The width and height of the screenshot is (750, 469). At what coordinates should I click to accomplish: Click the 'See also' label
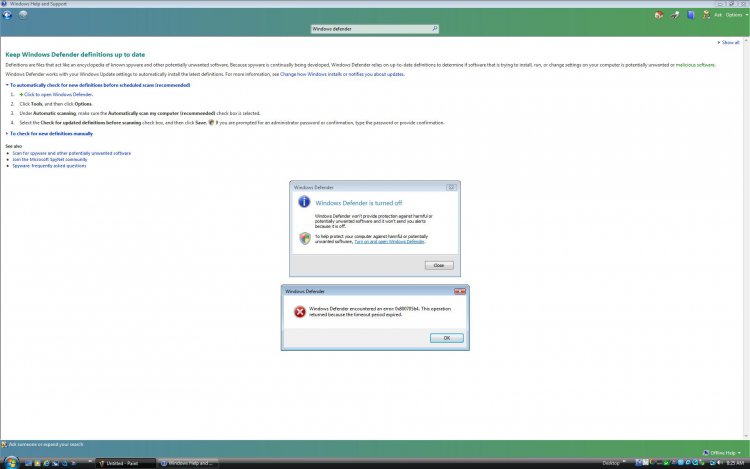point(13,146)
